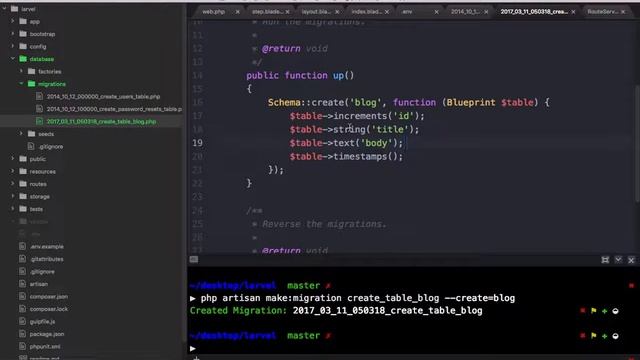This screenshot has height=360, width=640.
Task: Close the layout.blade tab
Action: click(x=337, y=12)
